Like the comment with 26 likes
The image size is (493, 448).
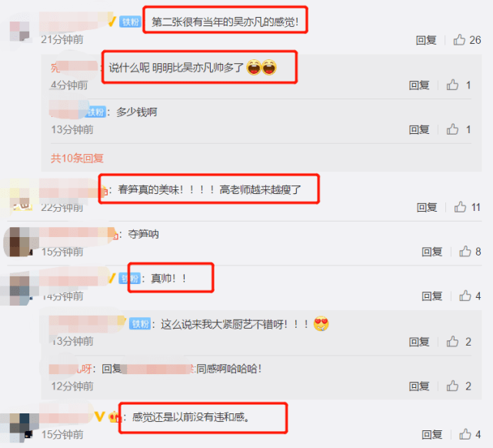click(459, 40)
